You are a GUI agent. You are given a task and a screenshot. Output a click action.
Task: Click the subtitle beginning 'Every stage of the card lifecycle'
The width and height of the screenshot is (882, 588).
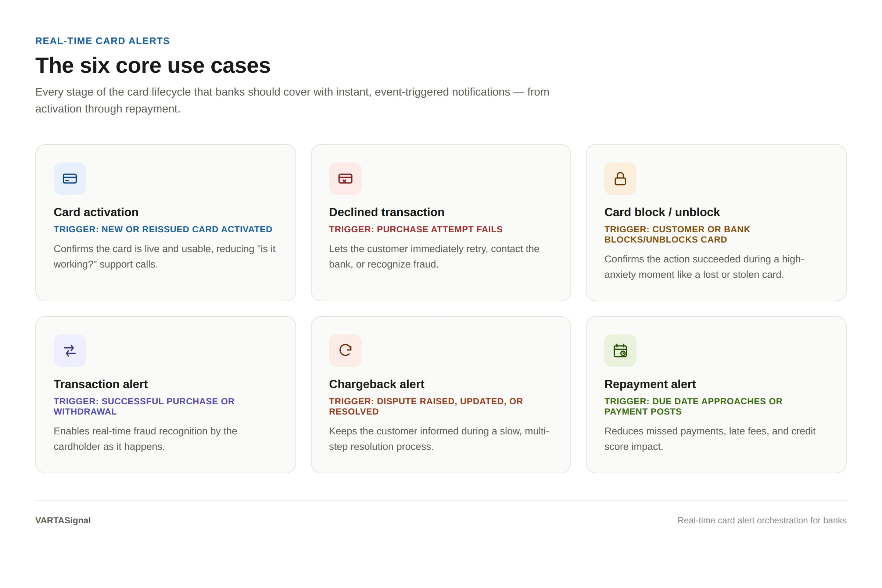click(x=292, y=100)
